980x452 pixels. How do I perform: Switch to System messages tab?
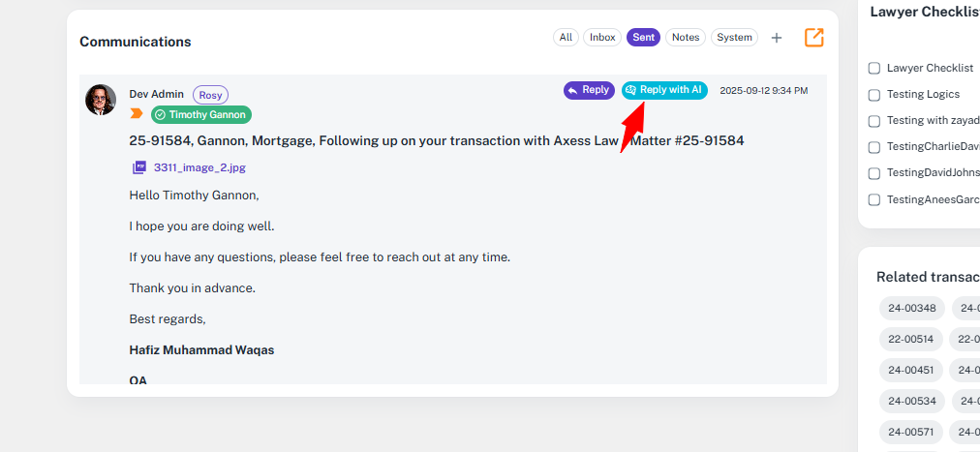tap(734, 38)
